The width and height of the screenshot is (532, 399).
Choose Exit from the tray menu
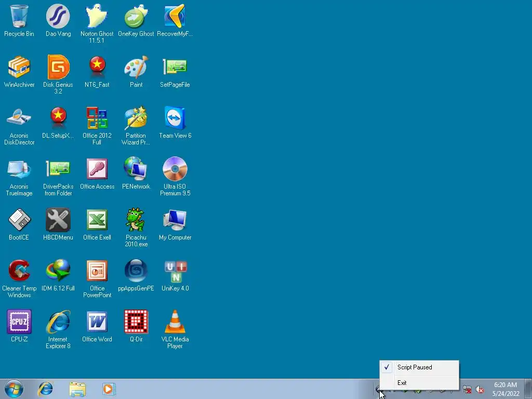pos(419,383)
